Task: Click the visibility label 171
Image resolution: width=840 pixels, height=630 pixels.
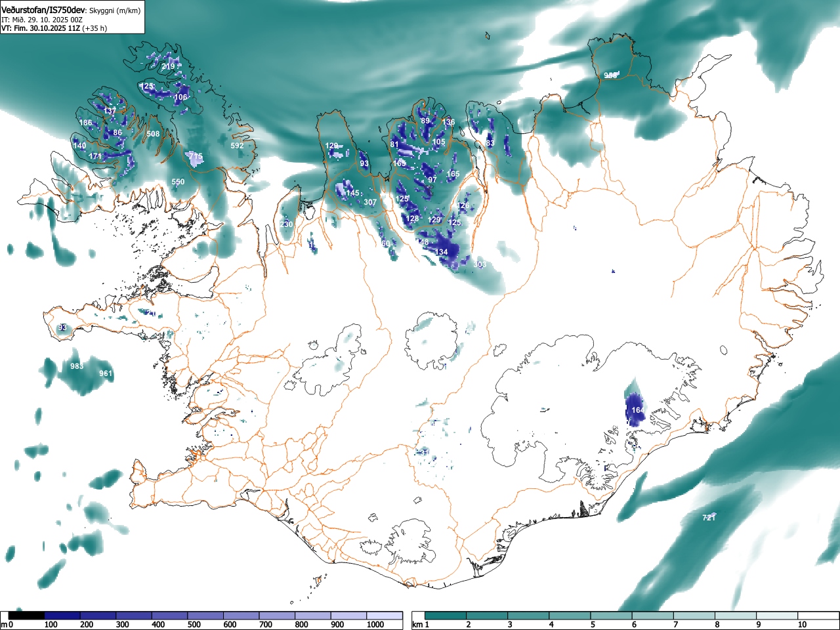Action: click(x=95, y=156)
